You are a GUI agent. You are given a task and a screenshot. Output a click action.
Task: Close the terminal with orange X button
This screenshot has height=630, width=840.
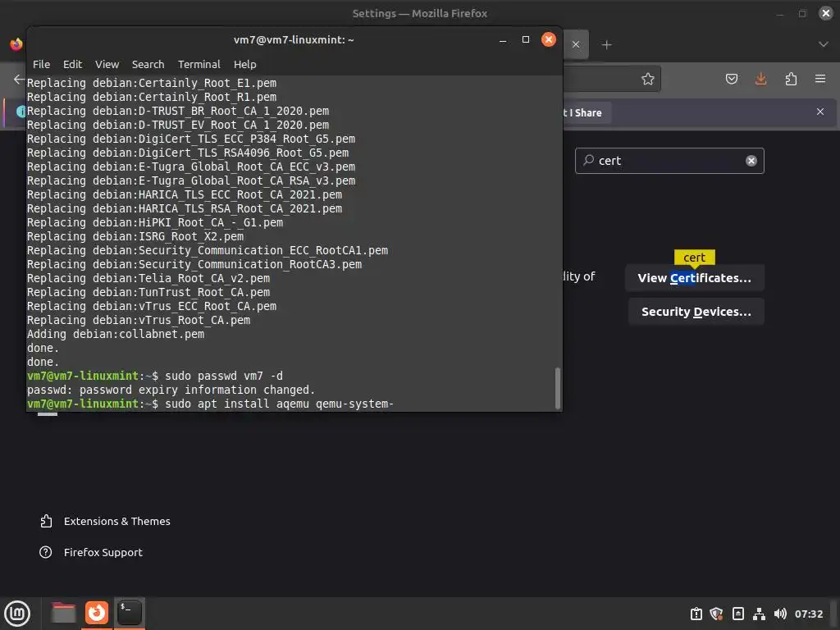[x=549, y=39]
